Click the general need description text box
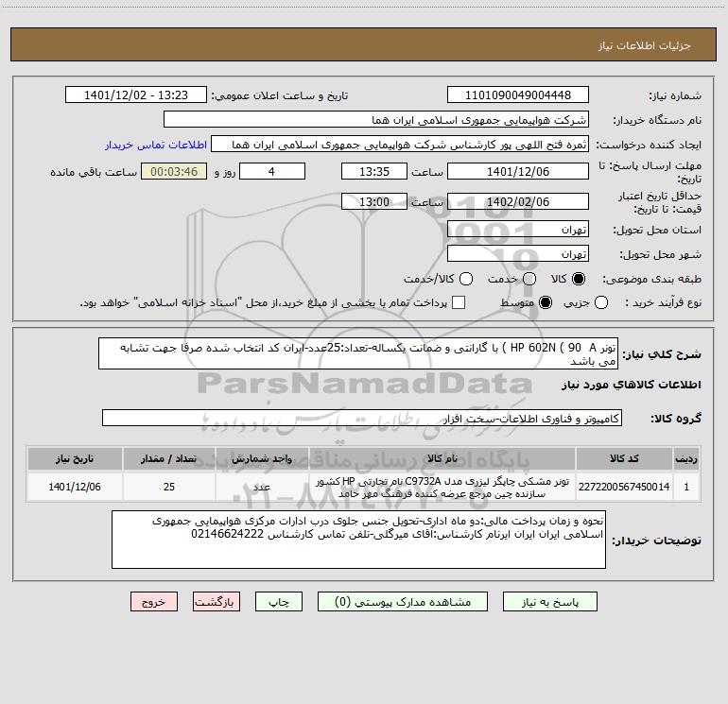 coord(358,353)
